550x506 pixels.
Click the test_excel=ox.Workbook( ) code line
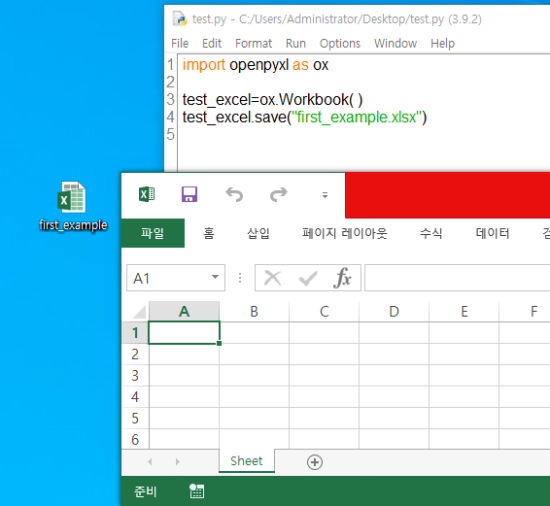pyautogui.click(x=273, y=100)
